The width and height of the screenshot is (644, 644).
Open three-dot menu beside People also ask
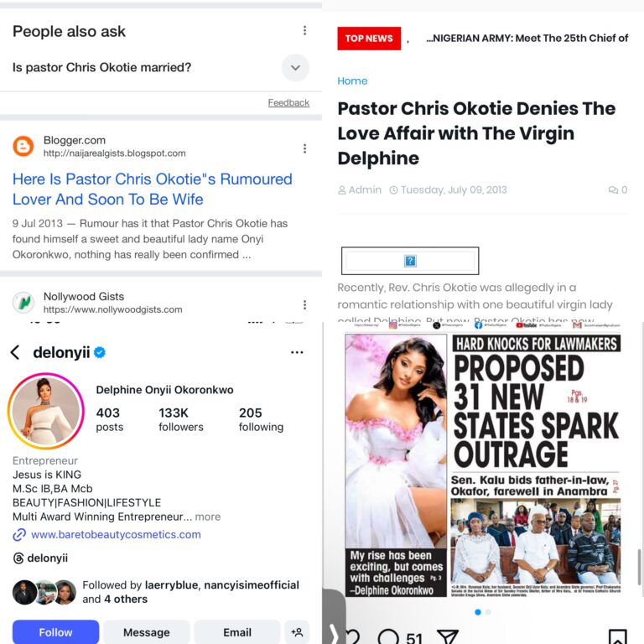tap(304, 30)
